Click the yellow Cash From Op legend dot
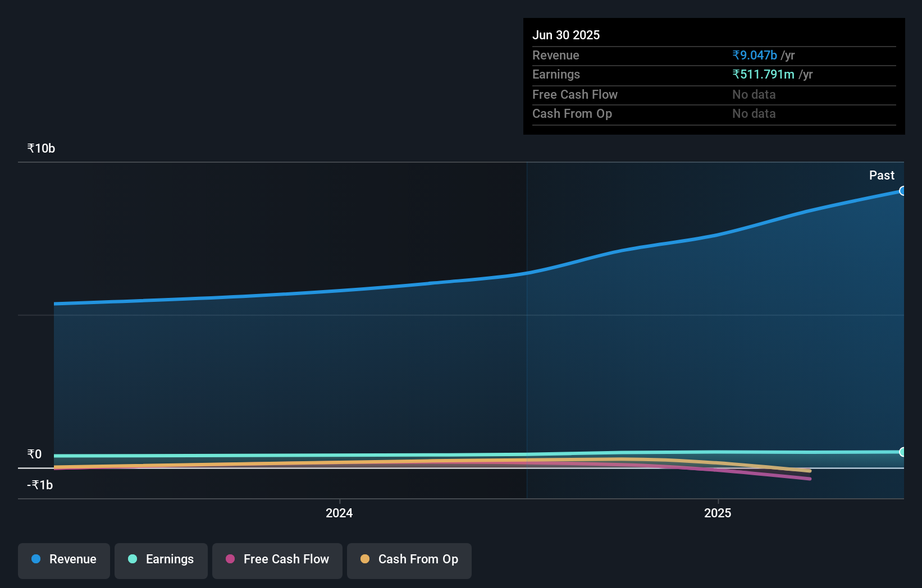This screenshot has height=588, width=922. (365, 559)
